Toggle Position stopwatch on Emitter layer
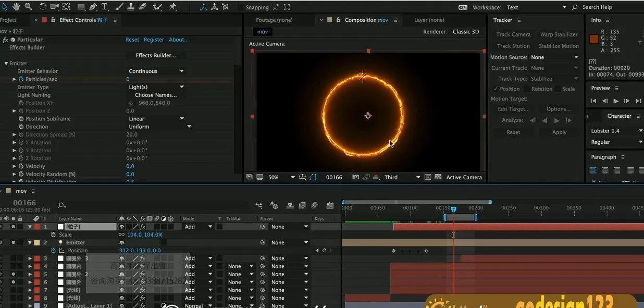The height and width of the screenshot is (308, 644). pyautogui.click(x=53, y=251)
